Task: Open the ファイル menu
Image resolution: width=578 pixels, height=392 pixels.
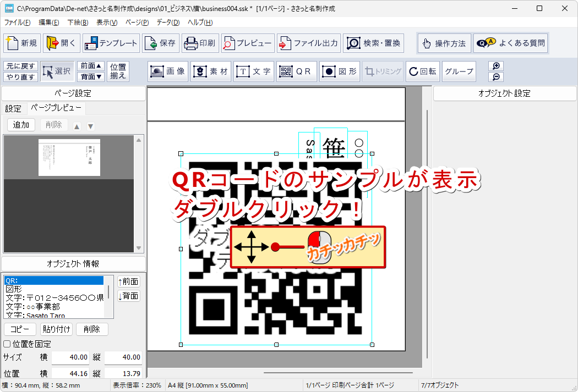Action: [x=17, y=23]
